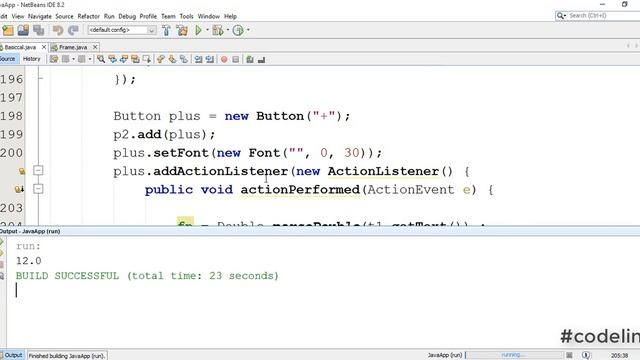This screenshot has width=640, height=360.
Task: Click the Find Next Occurrence icon
Action: (123, 60)
